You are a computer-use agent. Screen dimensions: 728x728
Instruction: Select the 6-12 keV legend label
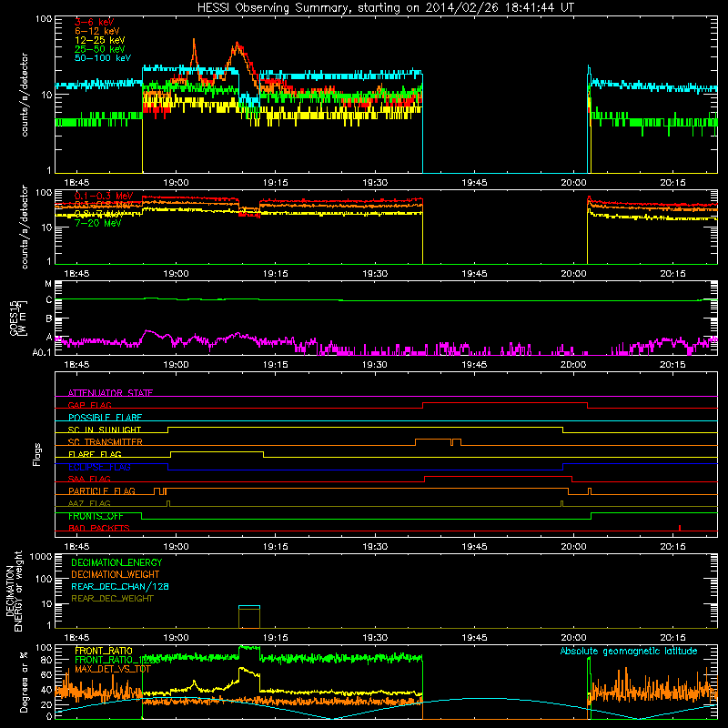point(97,31)
